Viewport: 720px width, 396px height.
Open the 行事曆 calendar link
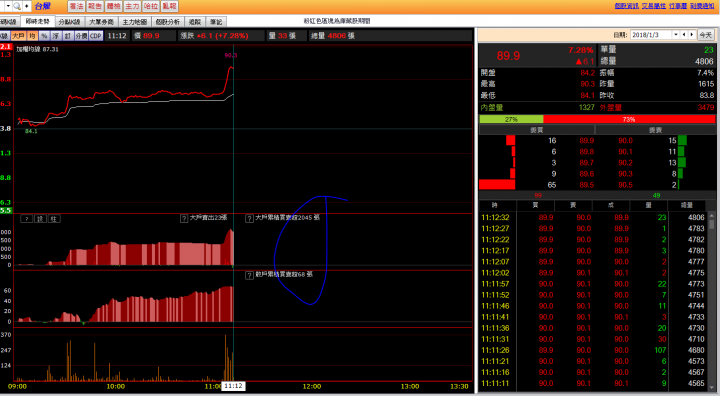[x=678, y=6]
